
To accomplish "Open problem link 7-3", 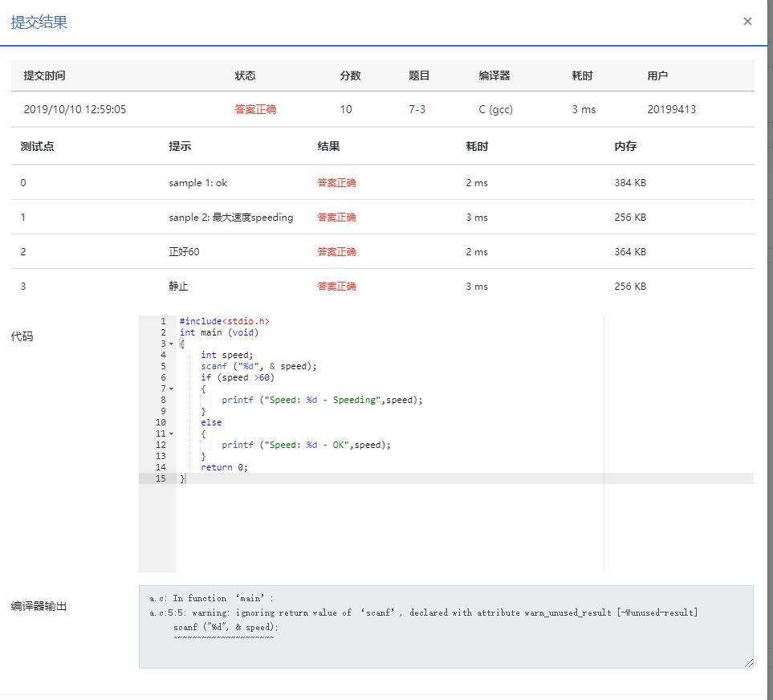I will pos(417,109).
